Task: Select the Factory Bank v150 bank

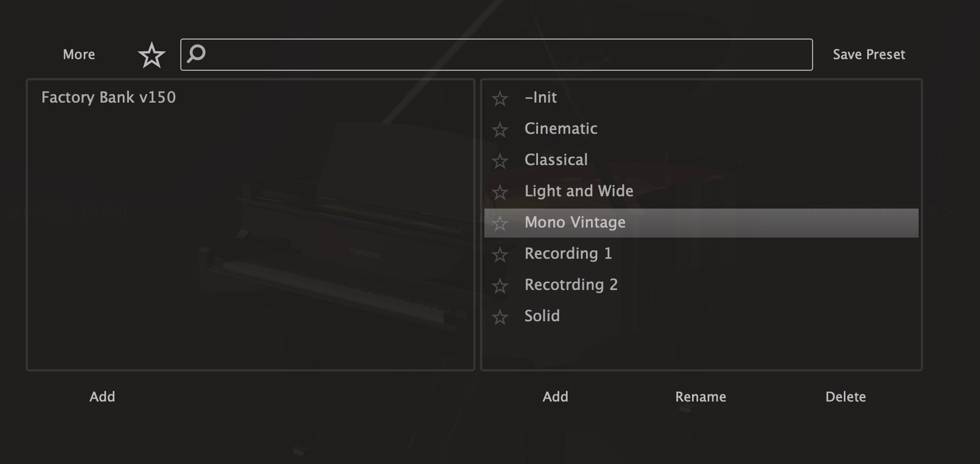Action: click(x=108, y=98)
